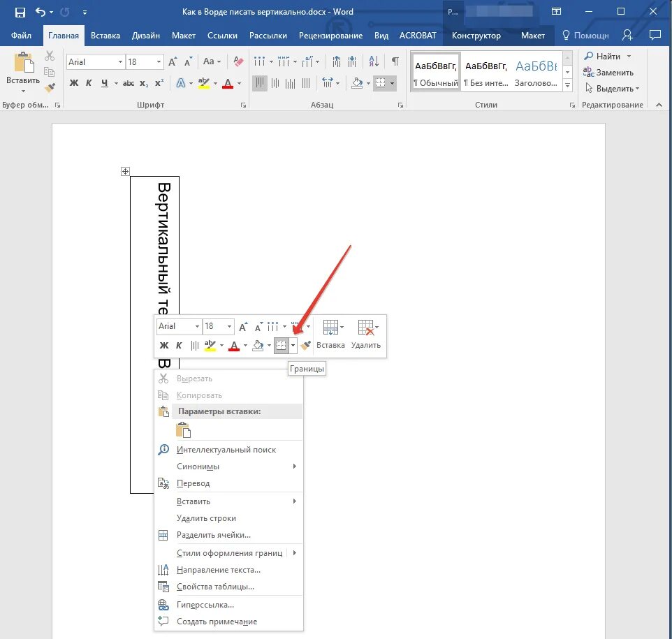Click the mini toolbar text direction icon
Viewport: 672px width, 639px height.
(x=195, y=346)
